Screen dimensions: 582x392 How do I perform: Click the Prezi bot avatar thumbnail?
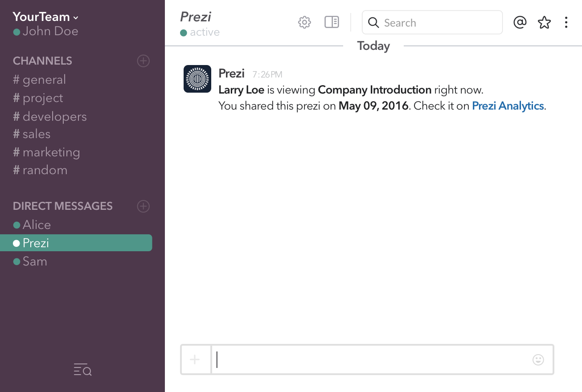pos(197,79)
